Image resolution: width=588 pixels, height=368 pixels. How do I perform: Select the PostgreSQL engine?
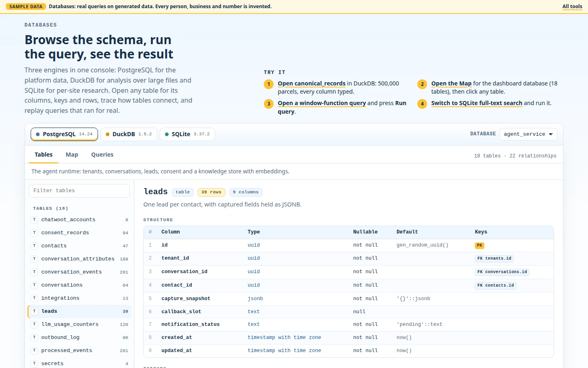click(64, 134)
